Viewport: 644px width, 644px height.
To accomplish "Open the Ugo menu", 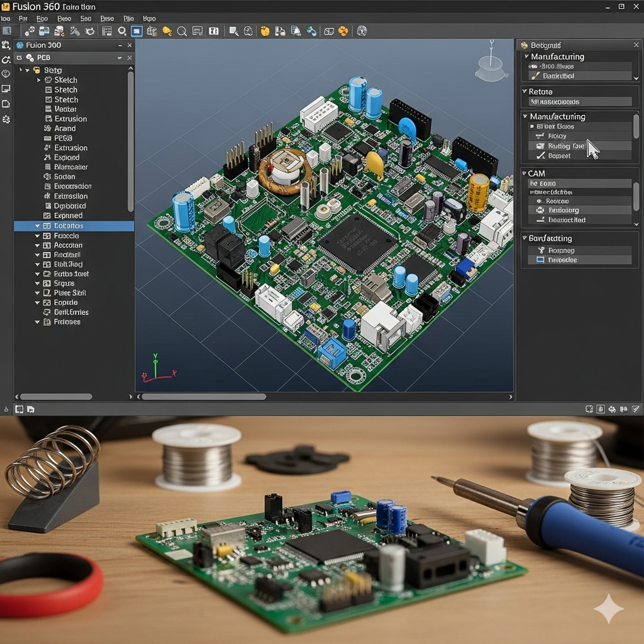I will 149,18.
